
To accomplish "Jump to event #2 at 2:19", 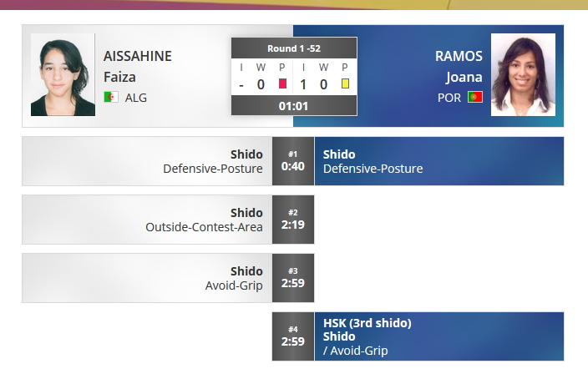I will 293,220.
